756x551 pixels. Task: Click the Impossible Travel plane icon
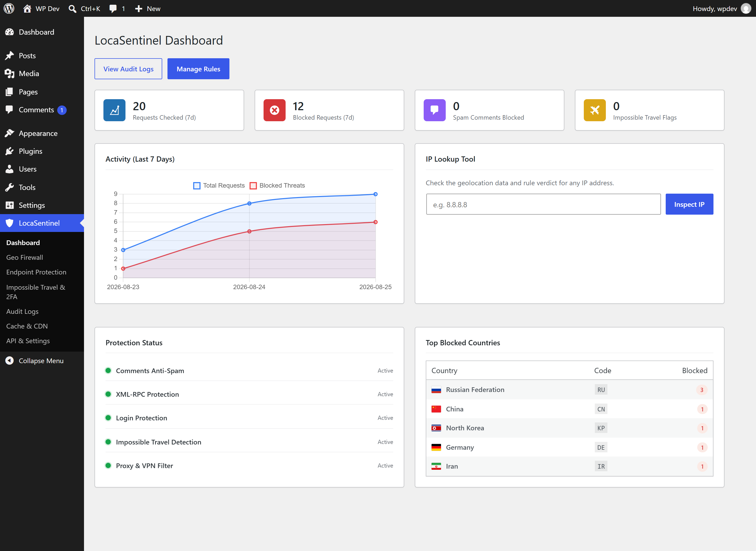pos(595,110)
